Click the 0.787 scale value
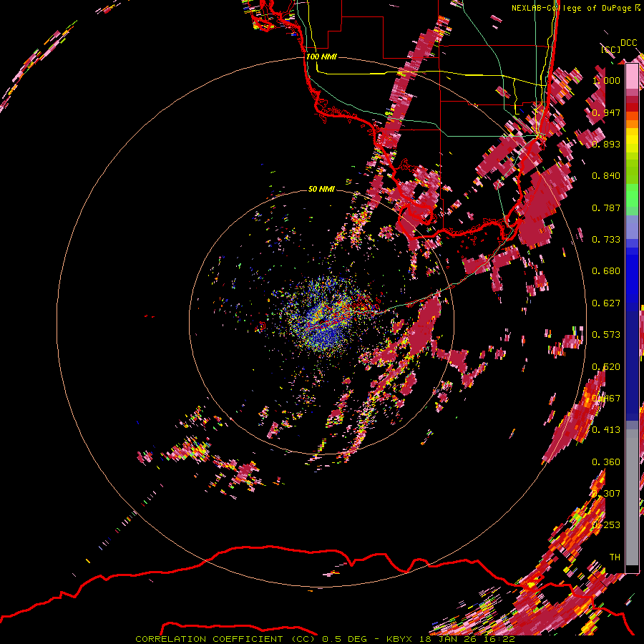The image size is (644, 644). 606,208
